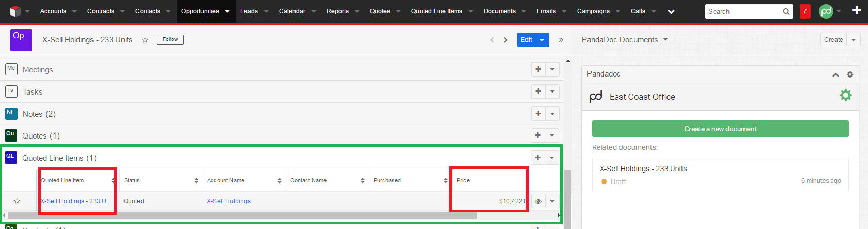Click the Follow button
The image size is (868, 229).
(170, 39)
